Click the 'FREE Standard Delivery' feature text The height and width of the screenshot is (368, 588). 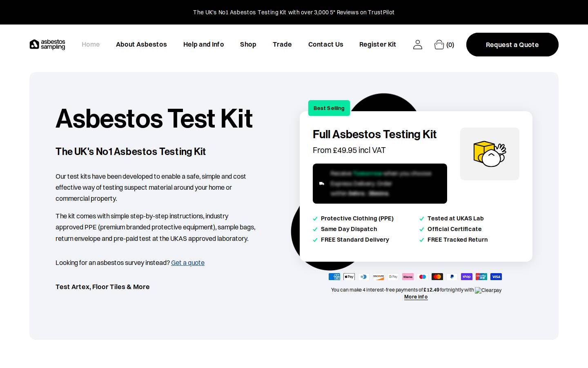click(x=355, y=240)
